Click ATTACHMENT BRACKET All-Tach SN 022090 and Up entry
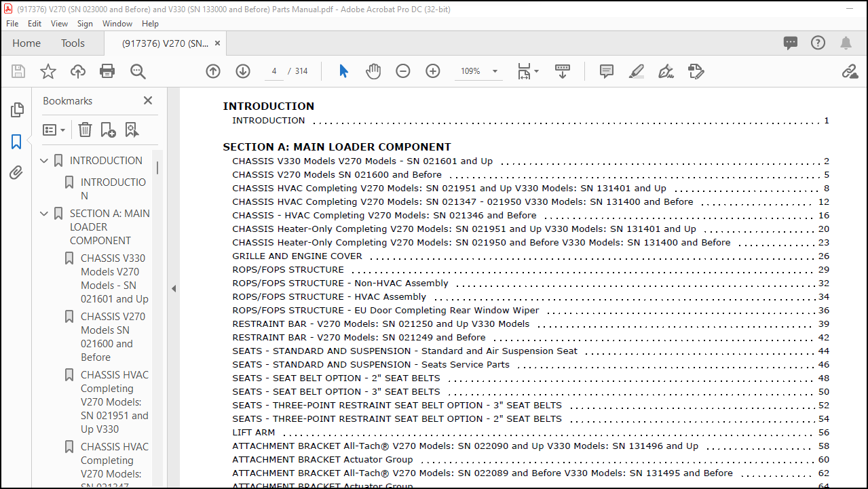This screenshot has width=868, height=489. 465,446
